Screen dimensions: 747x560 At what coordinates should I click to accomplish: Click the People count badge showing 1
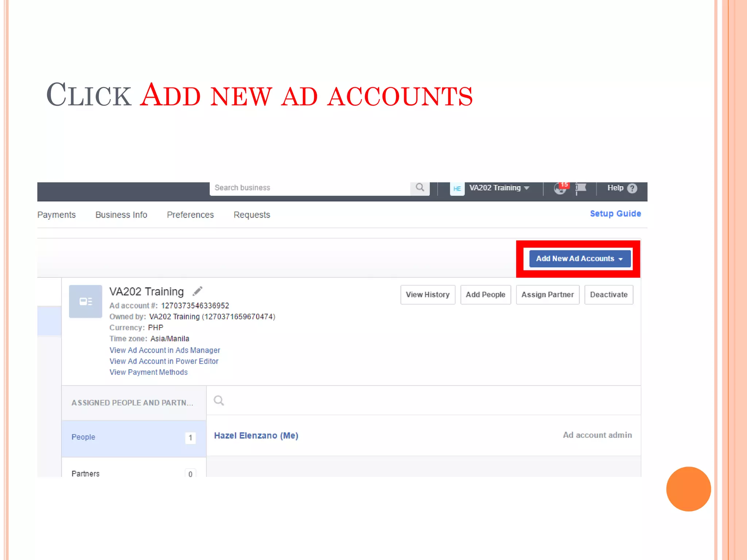pyautogui.click(x=190, y=438)
